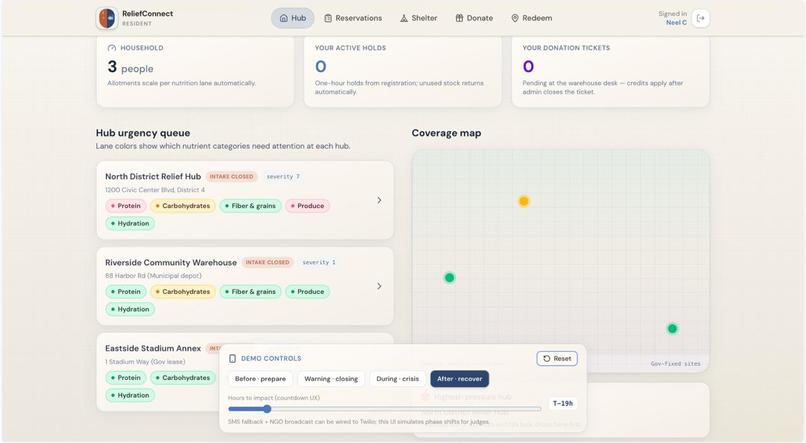Select the Before · prepare phase
The width and height of the screenshot is (806, 443).
pyautogui.click(x=260, y=379)
